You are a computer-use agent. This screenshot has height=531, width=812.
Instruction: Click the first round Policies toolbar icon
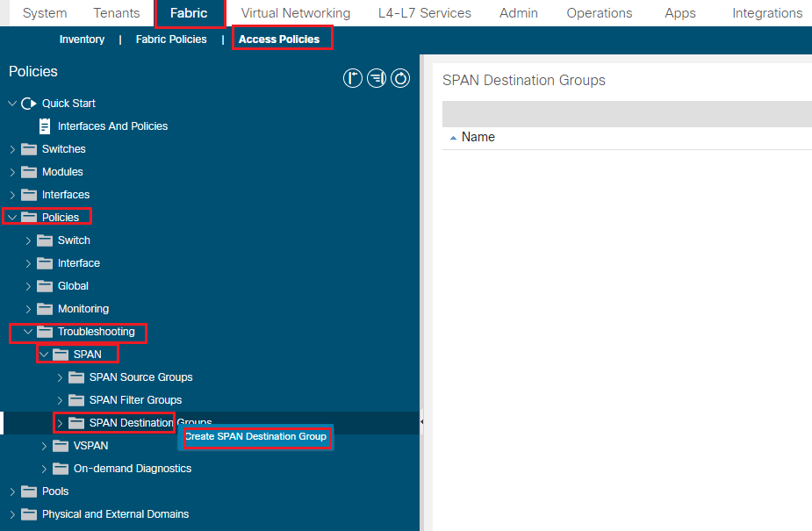click(353, 78)
